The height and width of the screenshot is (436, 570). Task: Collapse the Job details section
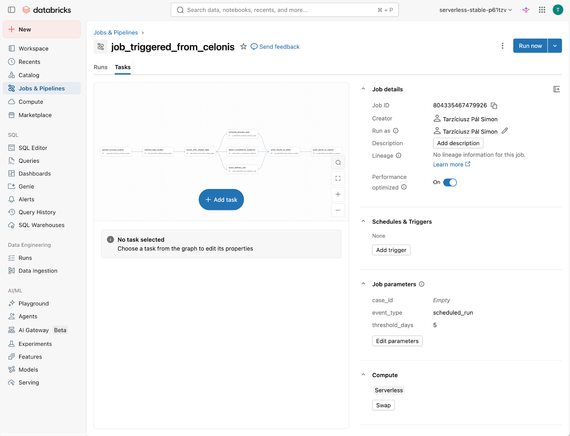tap(363, 89)
